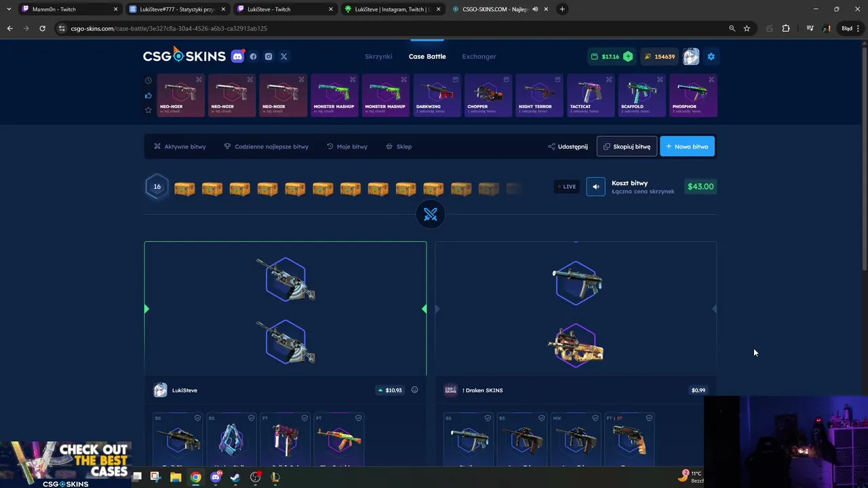Screen dimensions: 868x488
Task: Open Aktywne bitwy section
Action: [x=180, y=146]
